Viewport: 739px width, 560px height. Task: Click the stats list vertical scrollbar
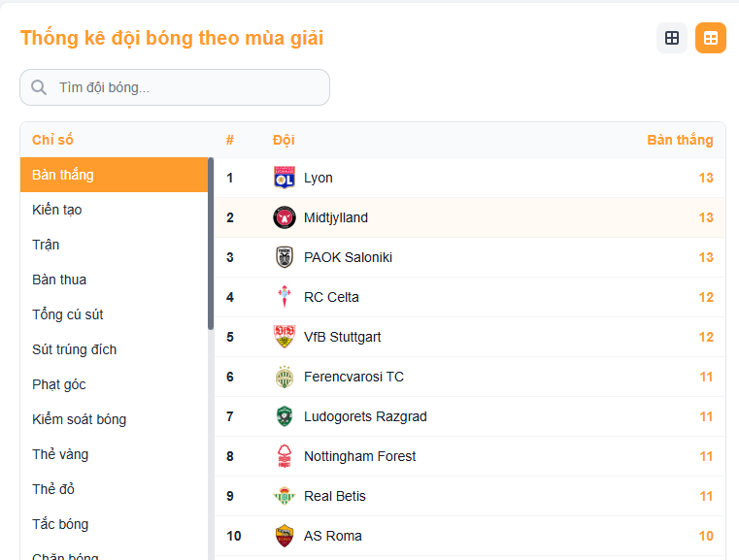pyautogui.click(x=211, y=245)
